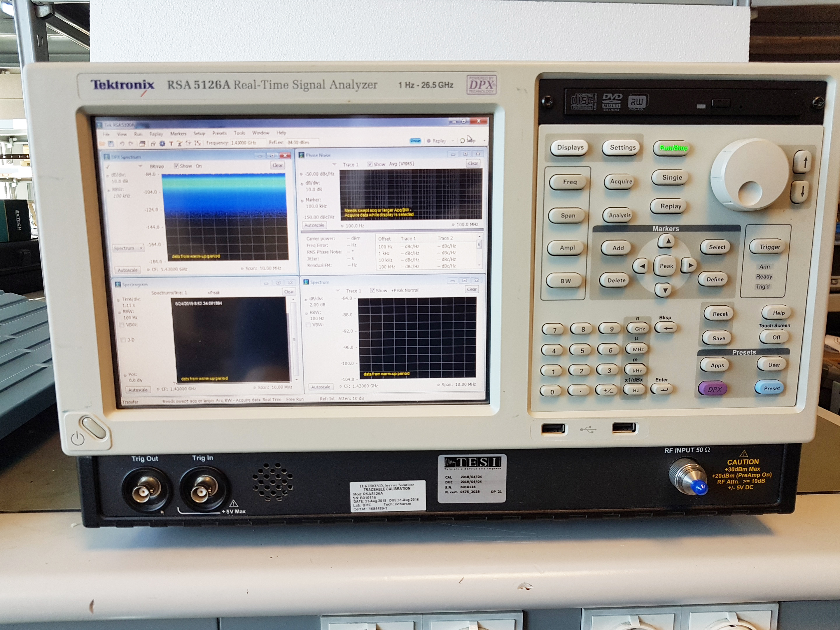840x630 pixels.
Task: Toggle the Show checkbox in the Spectrum window
Action: tap(372, 290)
